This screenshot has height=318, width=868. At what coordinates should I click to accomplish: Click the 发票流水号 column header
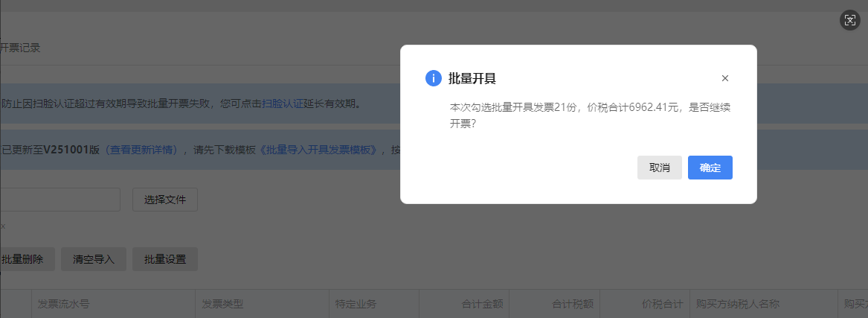click(x=64, y=304)
